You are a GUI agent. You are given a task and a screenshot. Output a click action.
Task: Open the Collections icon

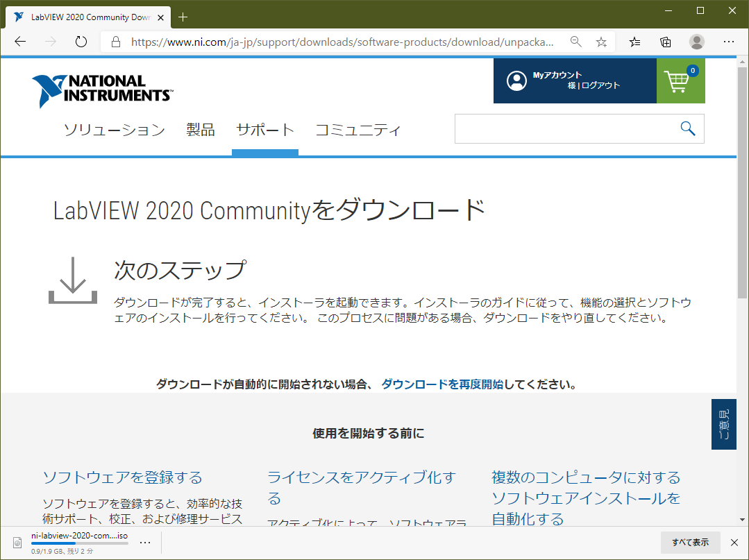click(x=666, y=42)
